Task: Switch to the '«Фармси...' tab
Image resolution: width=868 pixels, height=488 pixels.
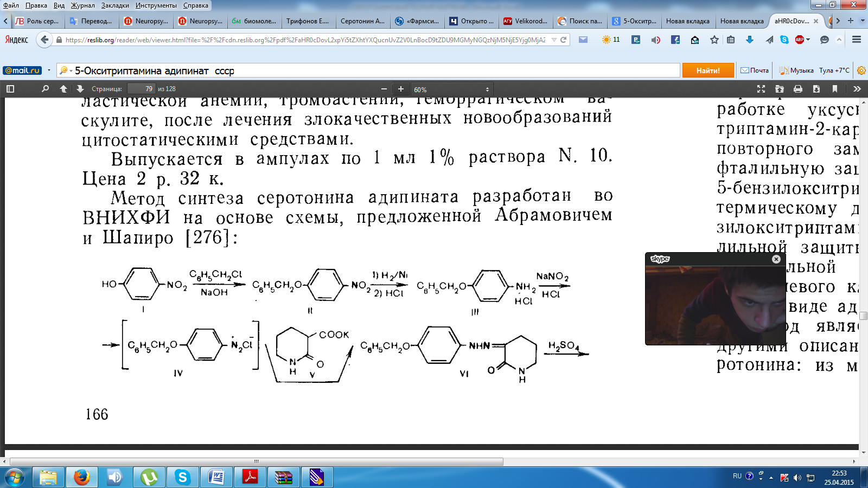Action: (x=417, y=21)
